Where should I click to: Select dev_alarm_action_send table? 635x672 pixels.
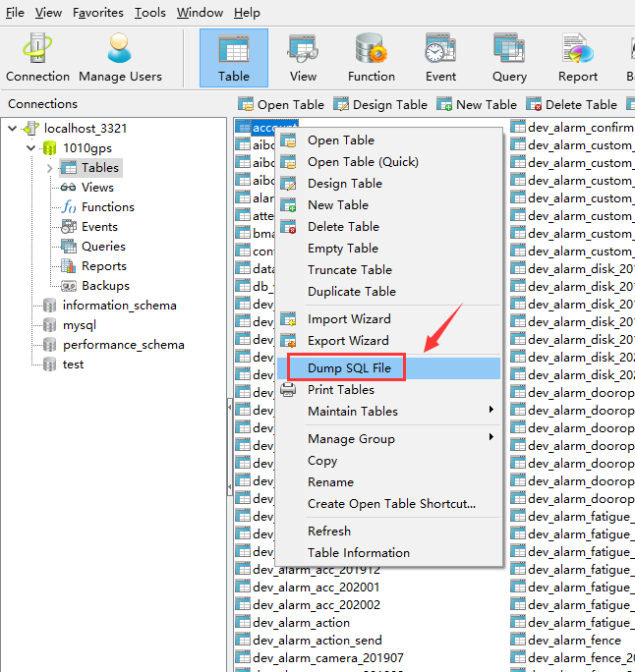click(x=309, y=641)
